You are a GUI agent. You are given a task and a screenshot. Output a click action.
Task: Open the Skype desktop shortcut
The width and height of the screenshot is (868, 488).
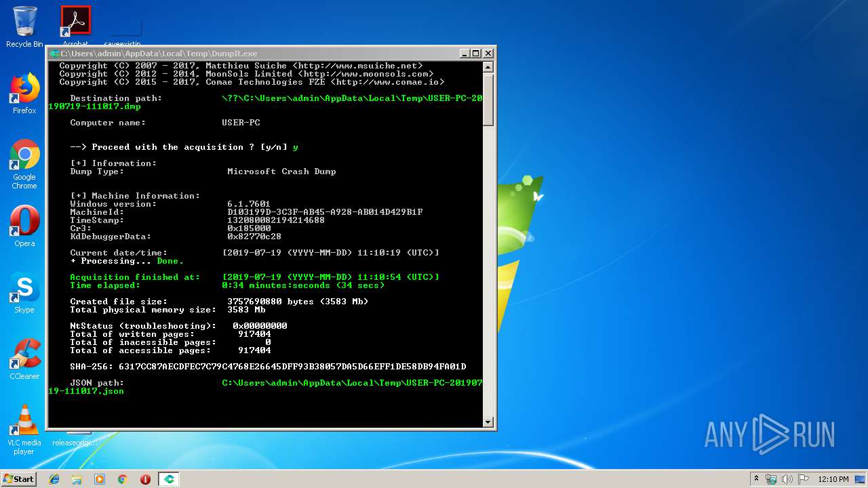click(x=24, y=293)
